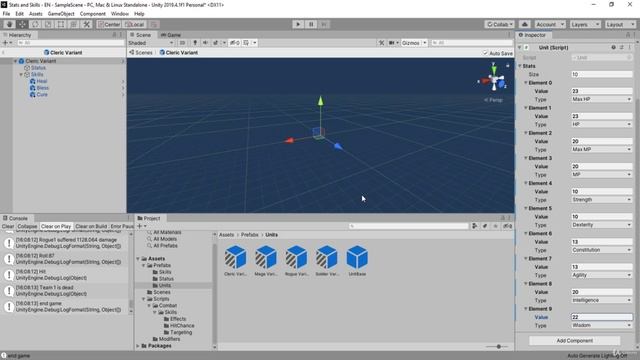This screenshot has height=360, width=640.
Task: Open the Layers dropdown
Action: 585,24
